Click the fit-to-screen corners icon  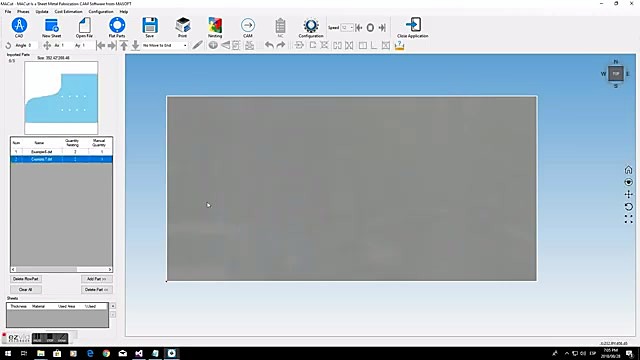tap(628, 220)
